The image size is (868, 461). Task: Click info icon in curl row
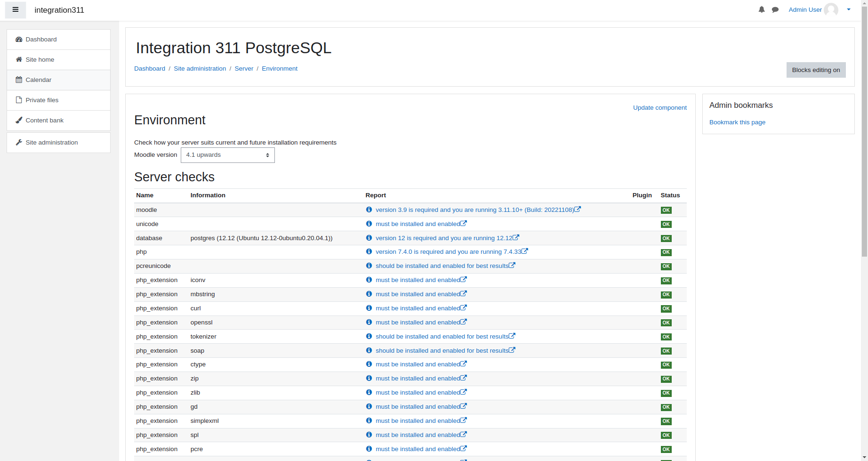pos(369,308)
